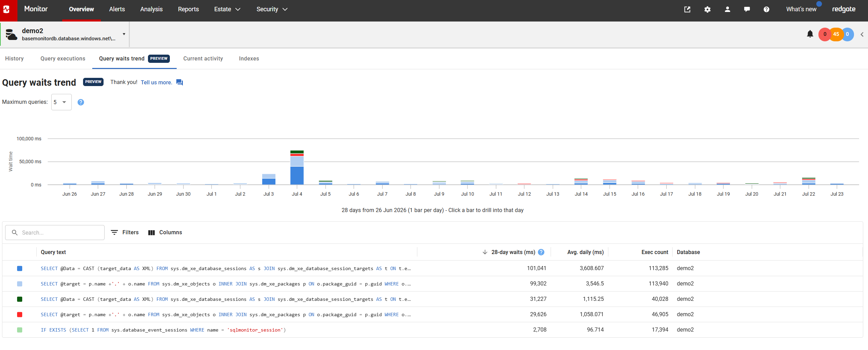Open the user account icon
The image size is (868, 350).
pyautogui.click(x=727, y=10)
